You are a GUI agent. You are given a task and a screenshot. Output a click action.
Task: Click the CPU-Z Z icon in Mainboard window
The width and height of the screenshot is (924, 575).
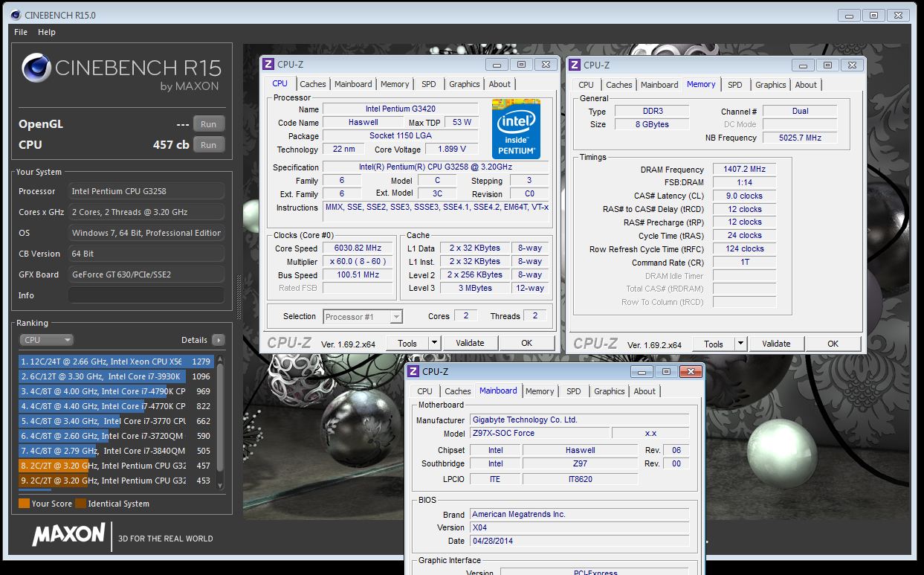414,371
